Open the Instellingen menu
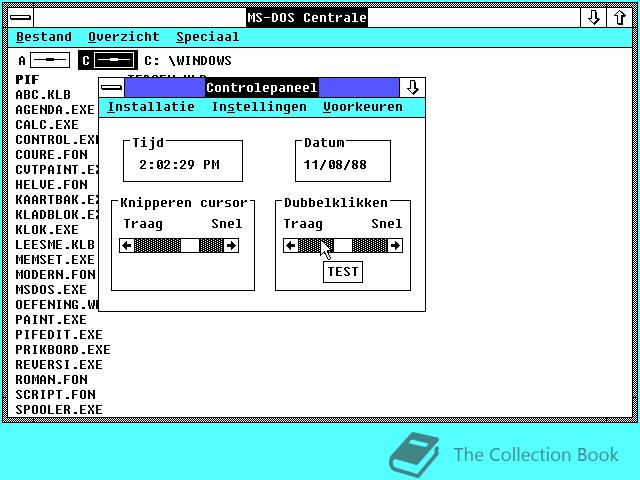 click(259, 107)
